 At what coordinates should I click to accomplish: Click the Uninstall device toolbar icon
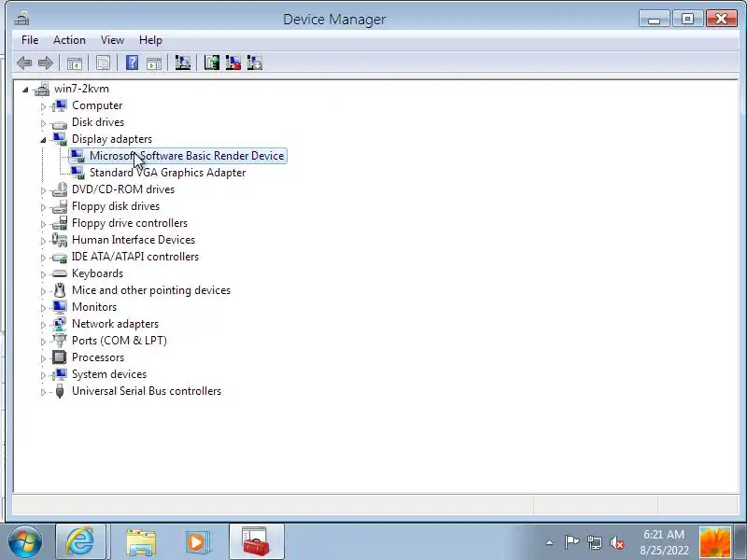click(233, 63)
